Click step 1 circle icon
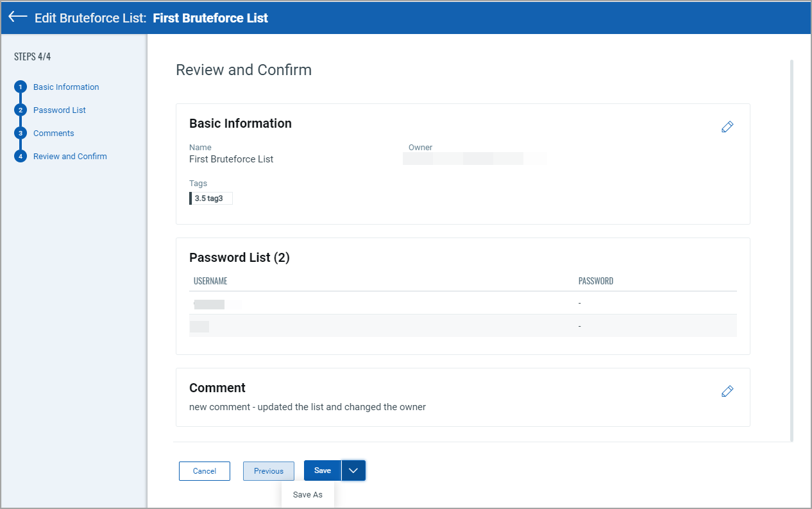Viewport: 812px width, 509px height. (x=21, y=87)
